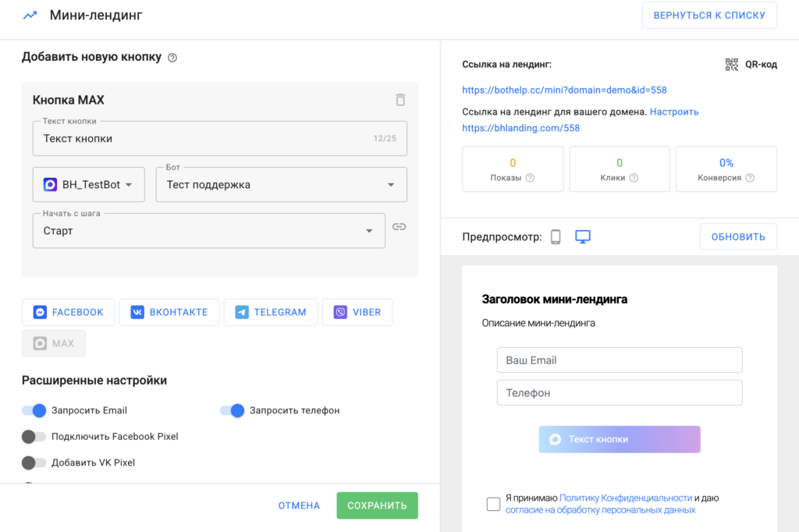Show help tooltip for Показы stat
The height and width of the screenshot is (532, 799).
[x=530, y=178]
